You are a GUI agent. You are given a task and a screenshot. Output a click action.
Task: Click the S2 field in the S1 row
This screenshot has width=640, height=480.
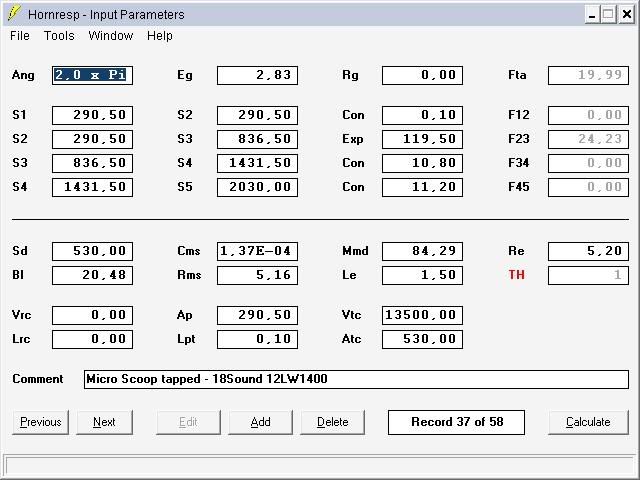click(x=257, y=115)
